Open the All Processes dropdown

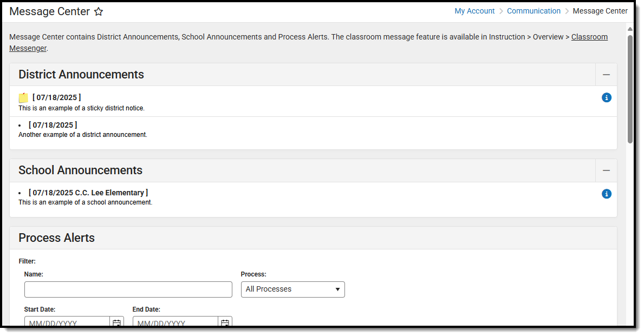click(x=292, y=289)
